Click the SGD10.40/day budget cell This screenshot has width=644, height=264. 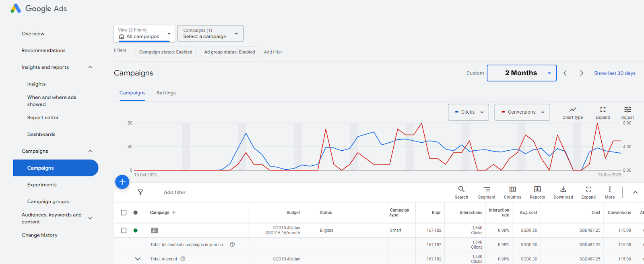coord(283,230)
